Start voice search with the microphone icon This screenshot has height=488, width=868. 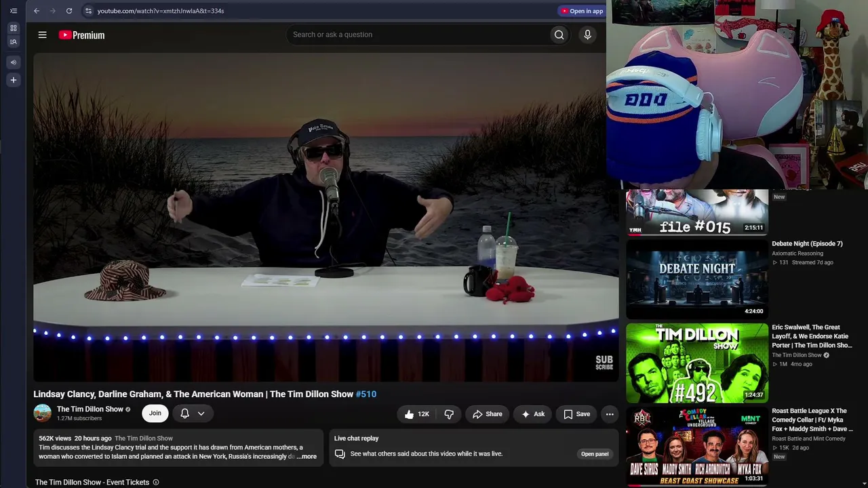[x=587, y=35]
